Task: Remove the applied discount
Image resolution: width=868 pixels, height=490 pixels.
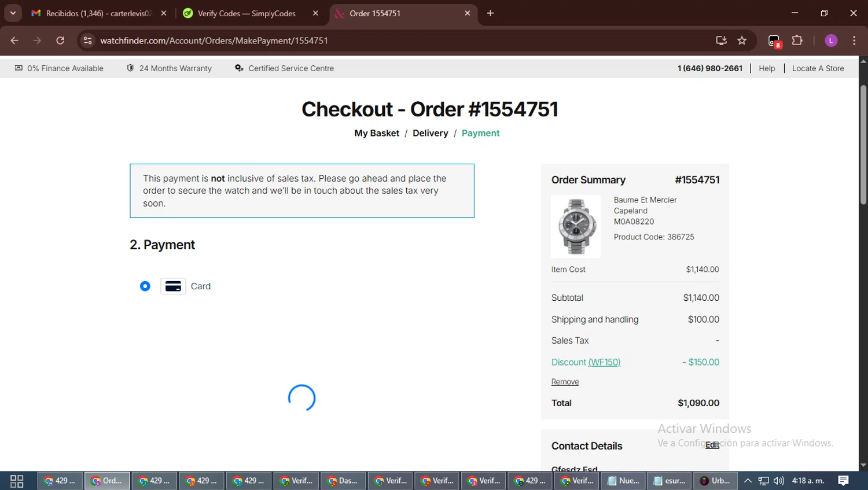Action: (x=565, y=382)
